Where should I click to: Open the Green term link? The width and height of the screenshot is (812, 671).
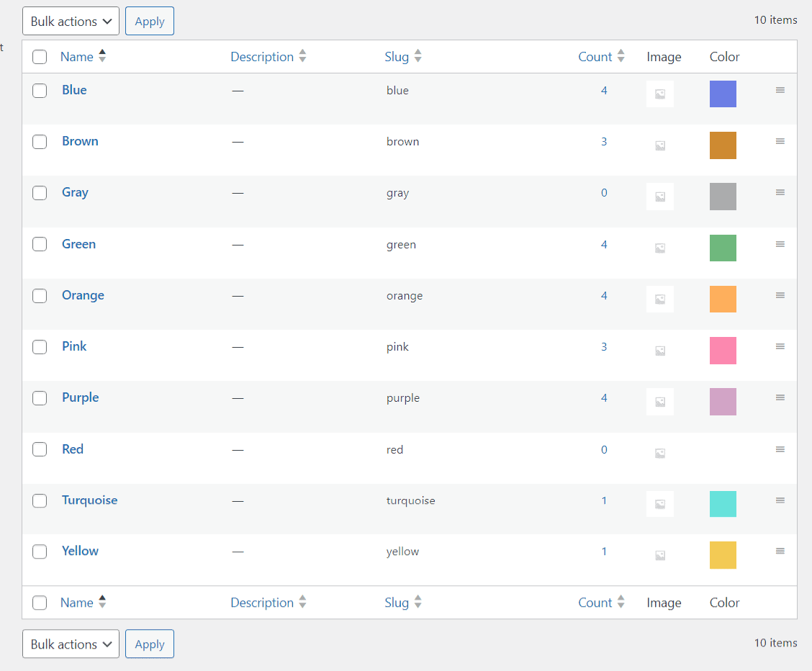click(x=78, y=244)
